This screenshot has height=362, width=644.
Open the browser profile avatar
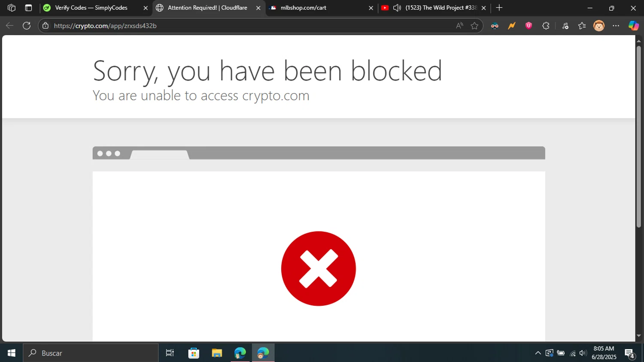[x=599, y=26]
